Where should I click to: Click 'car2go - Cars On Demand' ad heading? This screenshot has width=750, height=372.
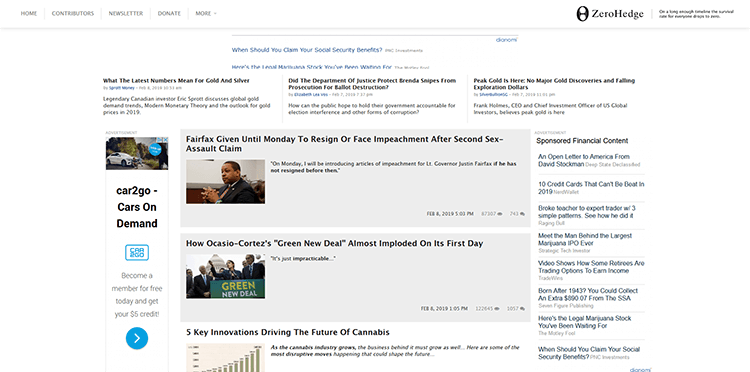[137, 207]
